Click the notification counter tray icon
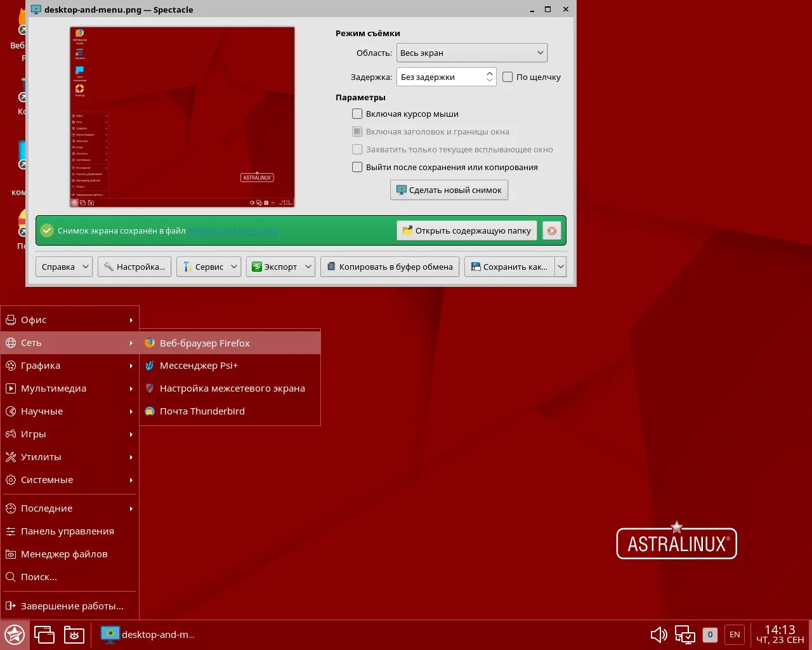 pos(710,634)
